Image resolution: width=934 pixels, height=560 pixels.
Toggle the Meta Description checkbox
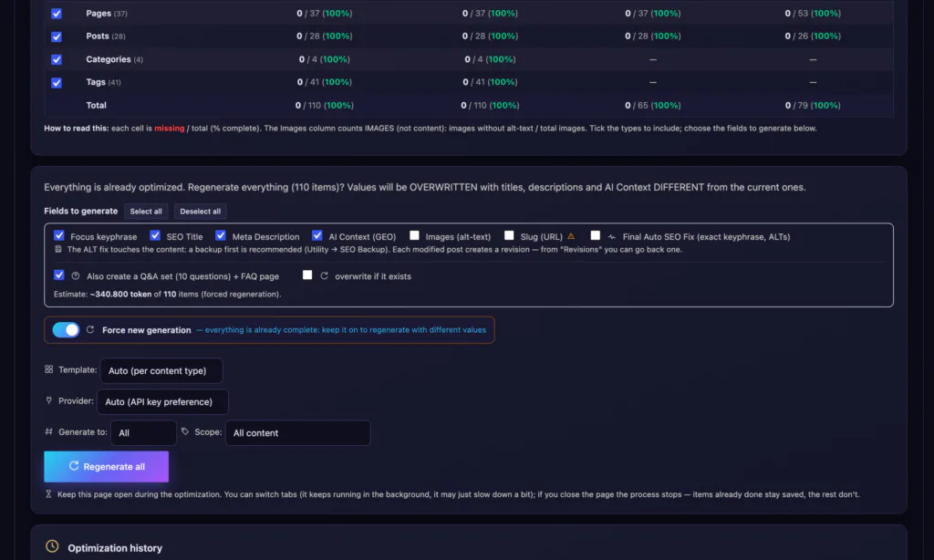(x=221, y=235)
